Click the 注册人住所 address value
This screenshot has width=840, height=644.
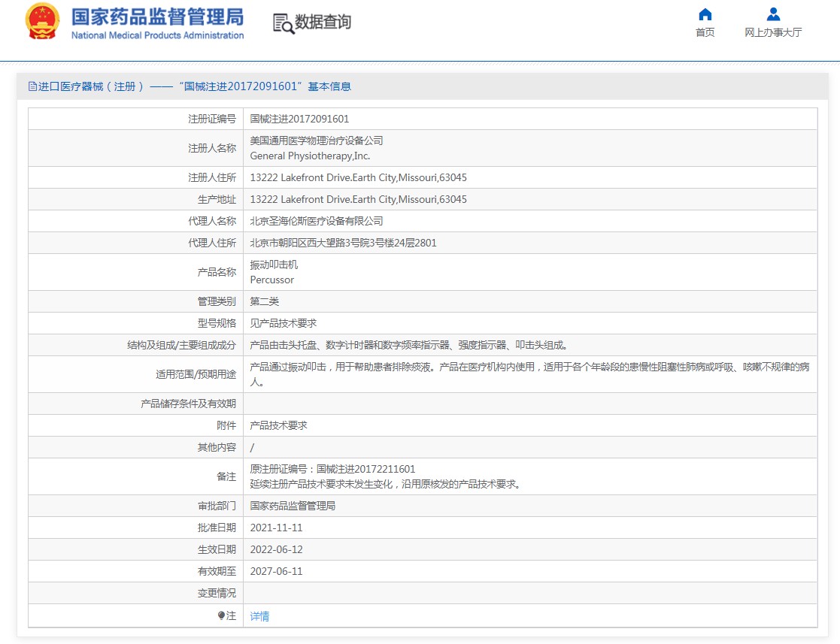pos(359,178)
